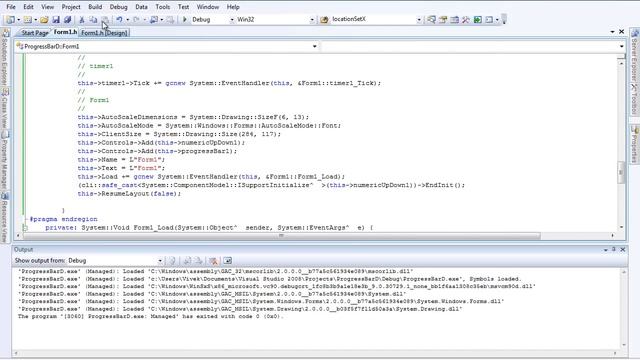Open the Project menu

pyautogui.click(x=71, y=7)
